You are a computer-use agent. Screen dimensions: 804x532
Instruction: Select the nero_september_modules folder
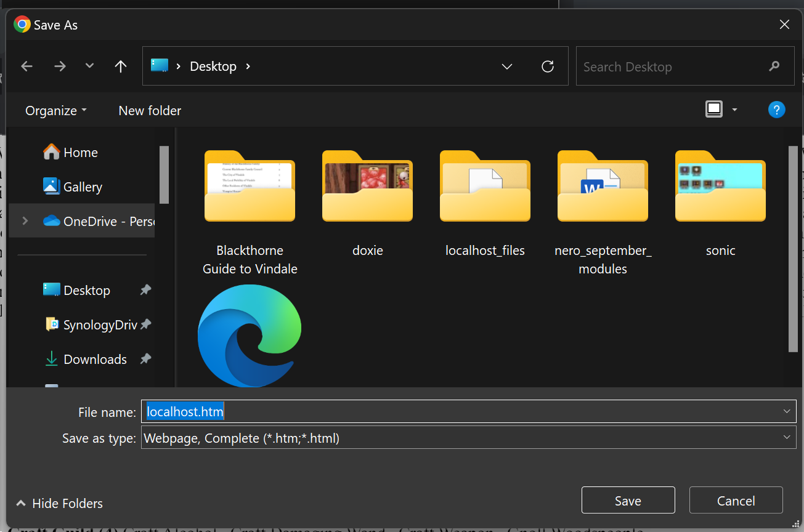[603, 213]
